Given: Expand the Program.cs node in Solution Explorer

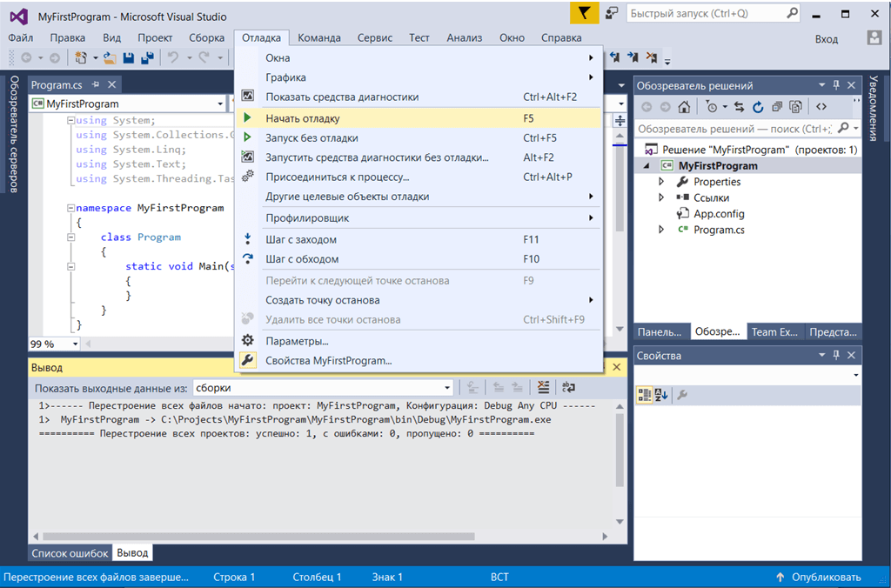Looking at the screenshot, I should click(661, 230).
